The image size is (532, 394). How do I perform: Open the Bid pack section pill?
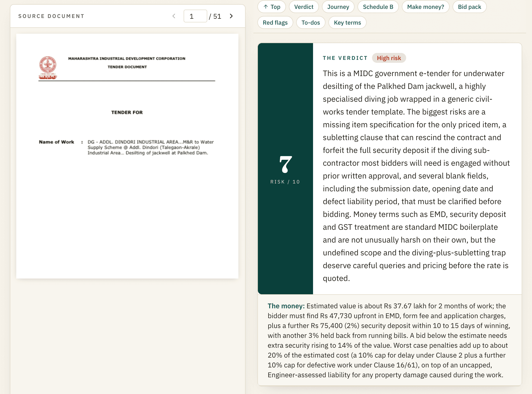(x=469, y=7)
